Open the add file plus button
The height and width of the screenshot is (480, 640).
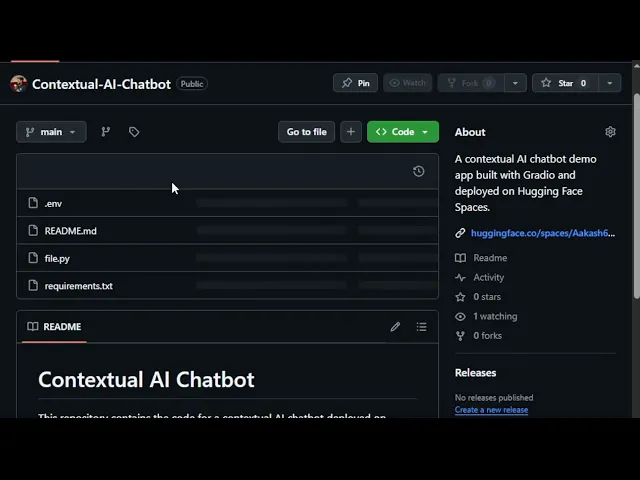point(351,132)
